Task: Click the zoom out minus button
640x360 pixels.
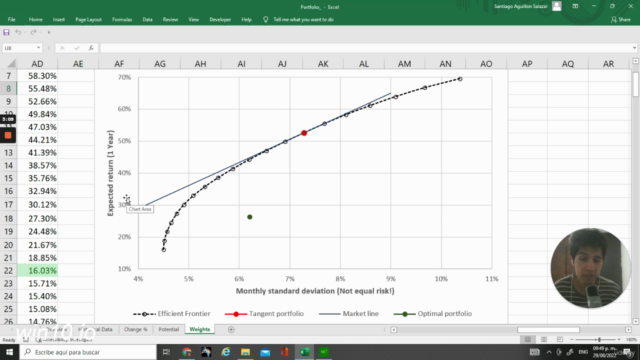Action: click(x=572, y=340)
